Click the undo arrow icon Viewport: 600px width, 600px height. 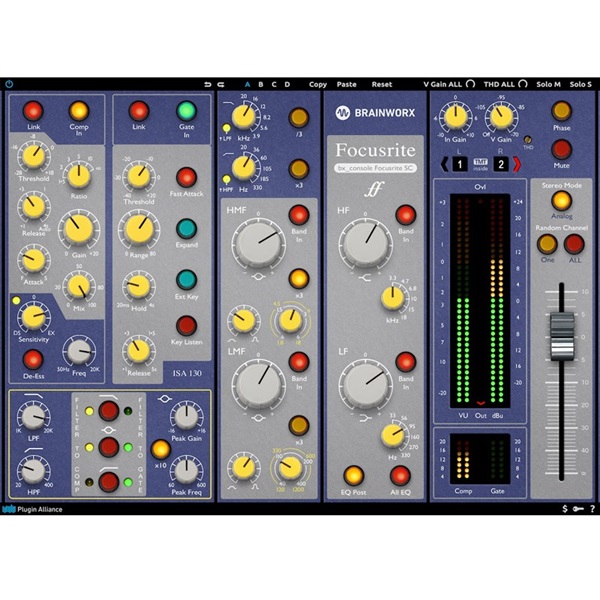click(208, 85)
